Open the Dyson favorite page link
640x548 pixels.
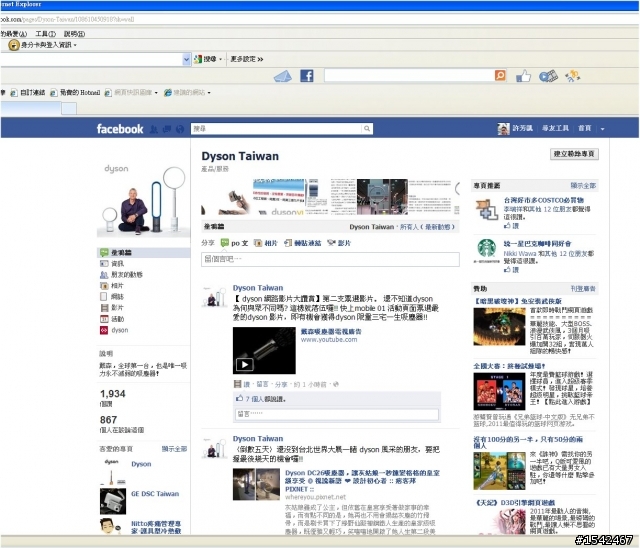pyautogui.click(x=141, y=464)
